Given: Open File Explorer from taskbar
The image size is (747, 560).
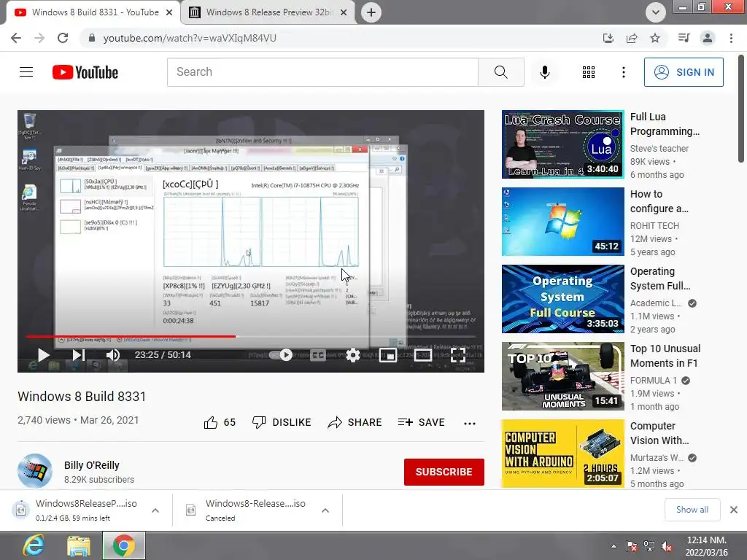Looking at the screenshot, I should (79, 545).
